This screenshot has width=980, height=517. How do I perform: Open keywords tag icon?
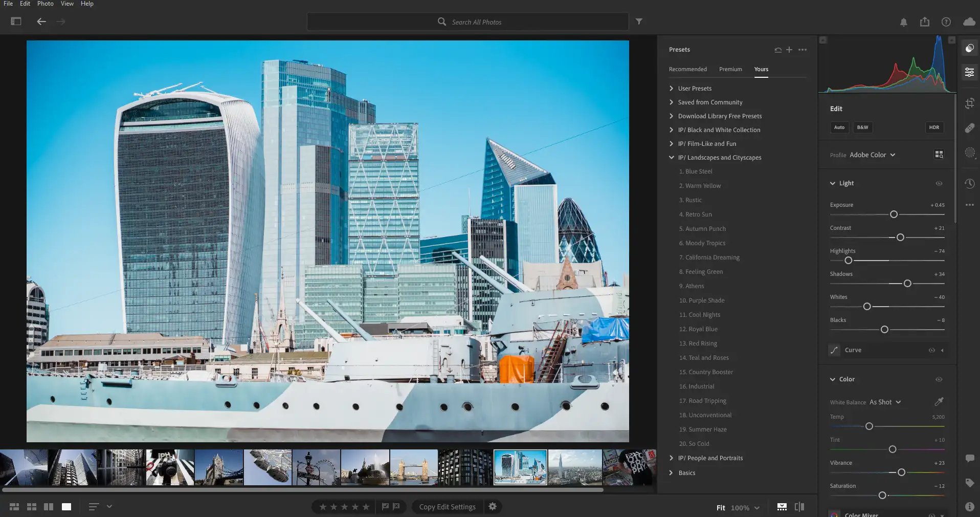tap(969, 483)
